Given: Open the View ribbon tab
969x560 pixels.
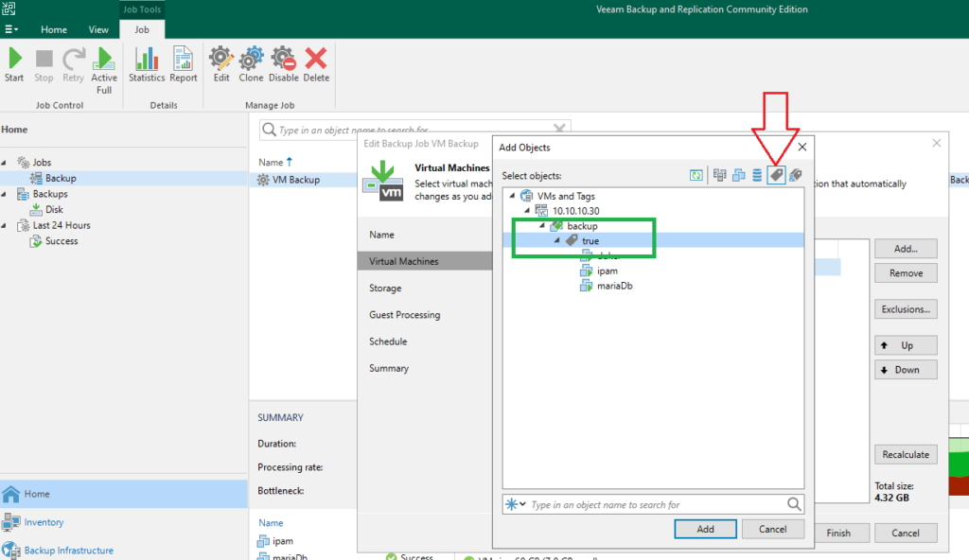Looking at the screenshot, I should coord(98,29).
